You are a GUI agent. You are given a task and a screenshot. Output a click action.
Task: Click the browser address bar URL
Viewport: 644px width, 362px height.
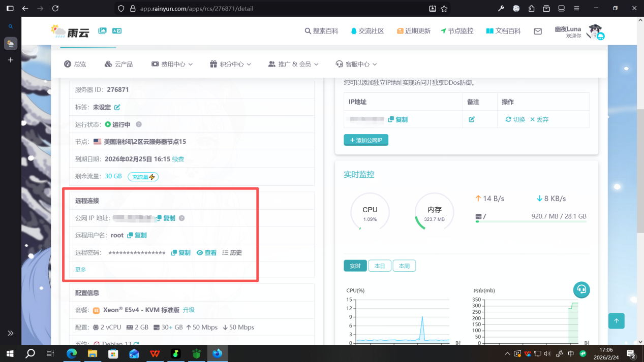[197, 9]
